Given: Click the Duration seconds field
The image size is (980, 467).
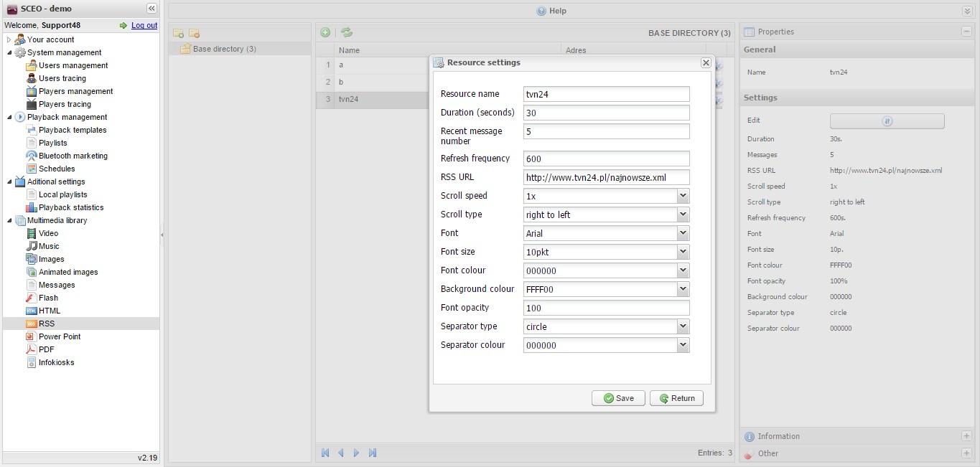Looking at the screenshot, I should 607,113.
